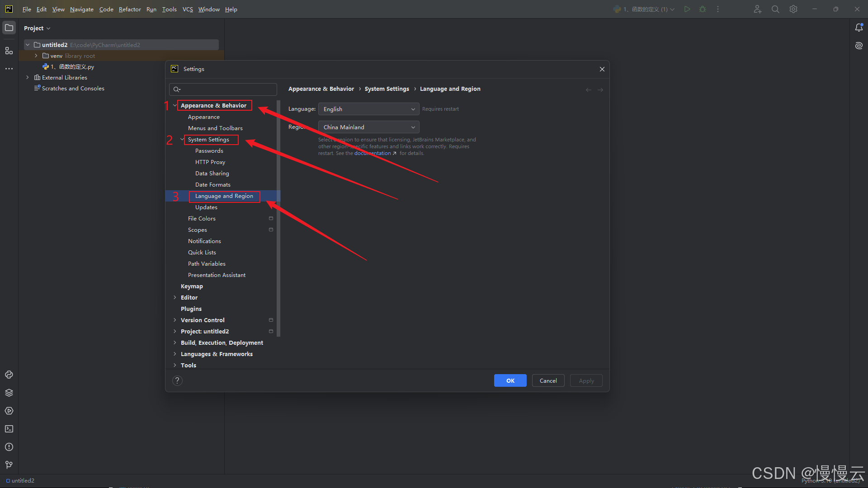
Task: Open the Terminal tool window
Action: [9, 429]
